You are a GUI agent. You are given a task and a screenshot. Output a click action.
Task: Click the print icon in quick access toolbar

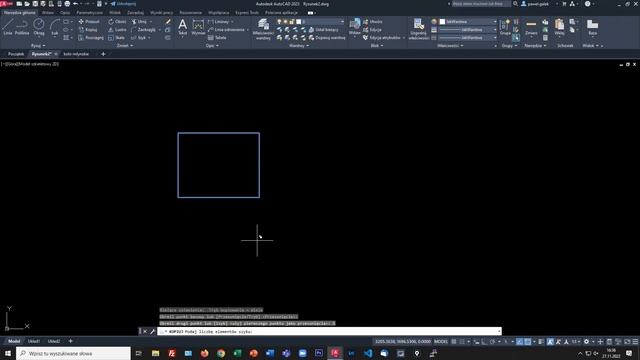click(67, 4)
